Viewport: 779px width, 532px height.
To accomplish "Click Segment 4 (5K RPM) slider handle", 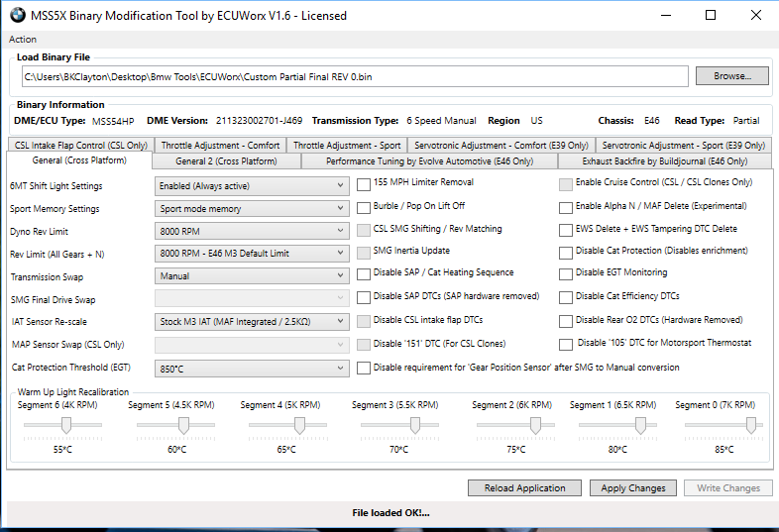I will pos(299,425).
